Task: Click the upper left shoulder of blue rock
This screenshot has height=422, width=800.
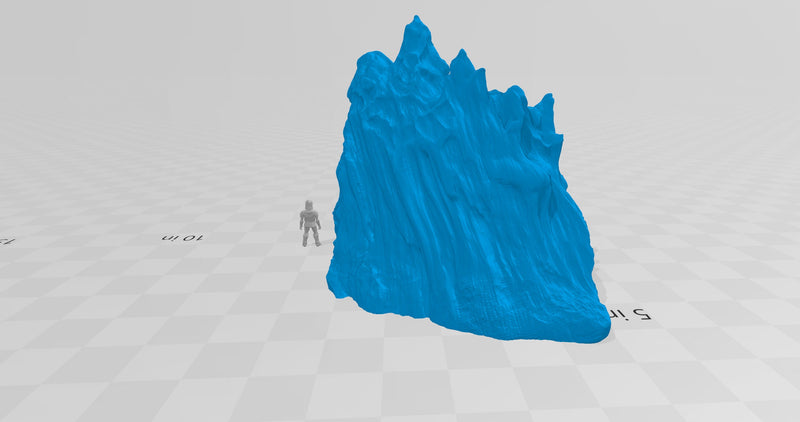Action: (362, 72)
